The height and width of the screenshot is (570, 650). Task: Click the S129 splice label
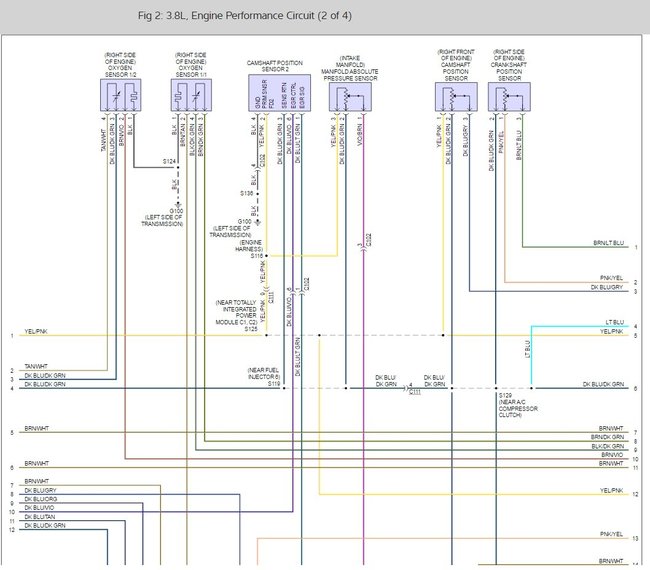tap(505, 395)
